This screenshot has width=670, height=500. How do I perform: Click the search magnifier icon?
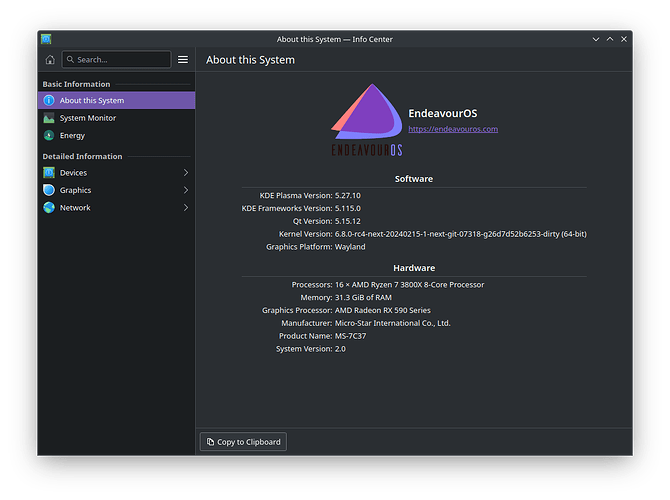point(71,59)
